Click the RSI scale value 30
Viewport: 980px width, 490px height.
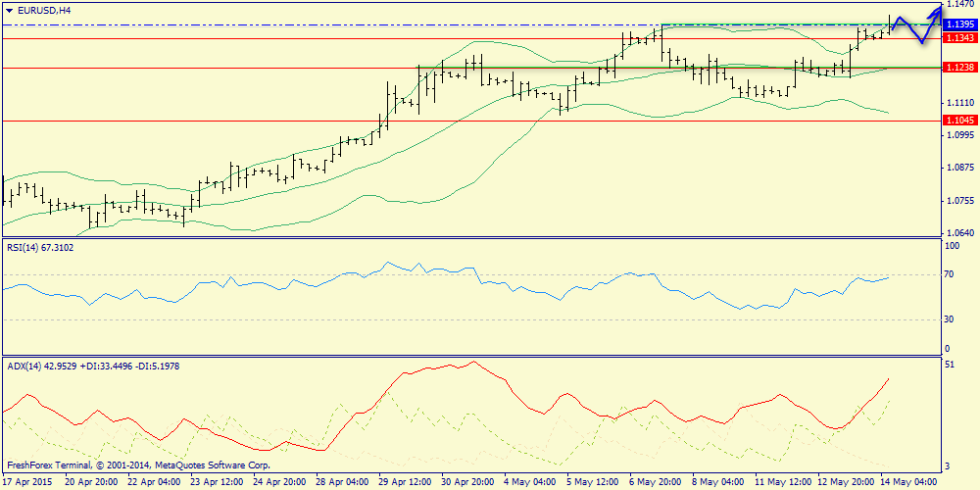coord(950,319)
